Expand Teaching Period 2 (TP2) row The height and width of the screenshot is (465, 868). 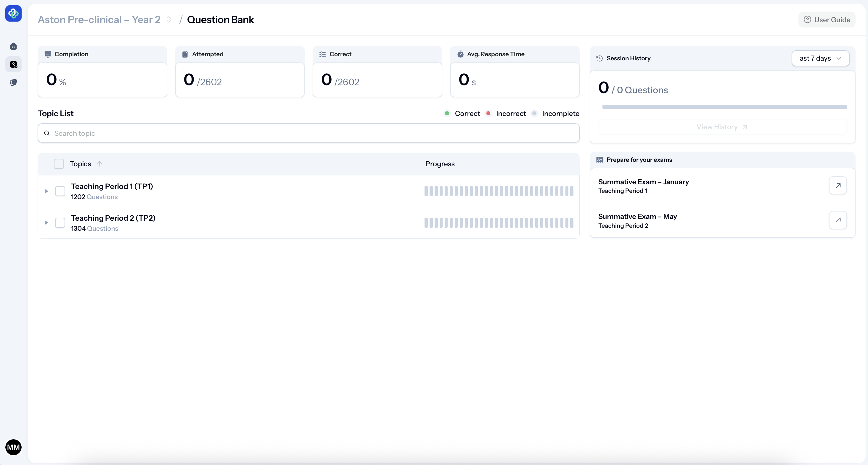(x=46, y=222)
